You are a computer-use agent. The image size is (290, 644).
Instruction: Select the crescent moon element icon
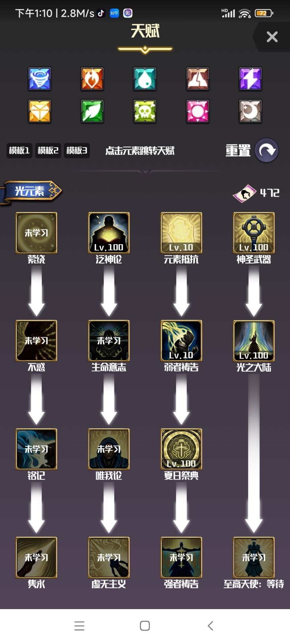pyautogui.click(x=250, y=111)
